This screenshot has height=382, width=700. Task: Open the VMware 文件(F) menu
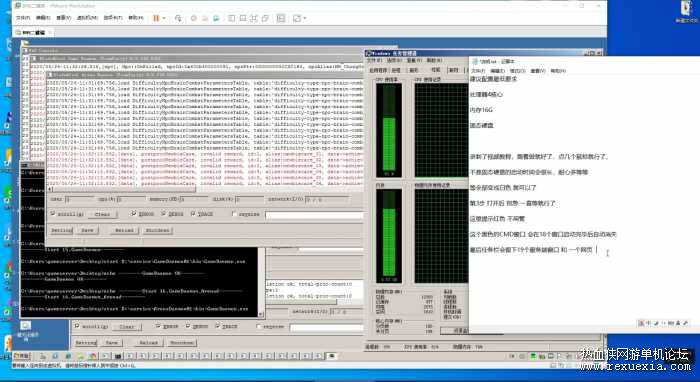(x=22, y=18)
